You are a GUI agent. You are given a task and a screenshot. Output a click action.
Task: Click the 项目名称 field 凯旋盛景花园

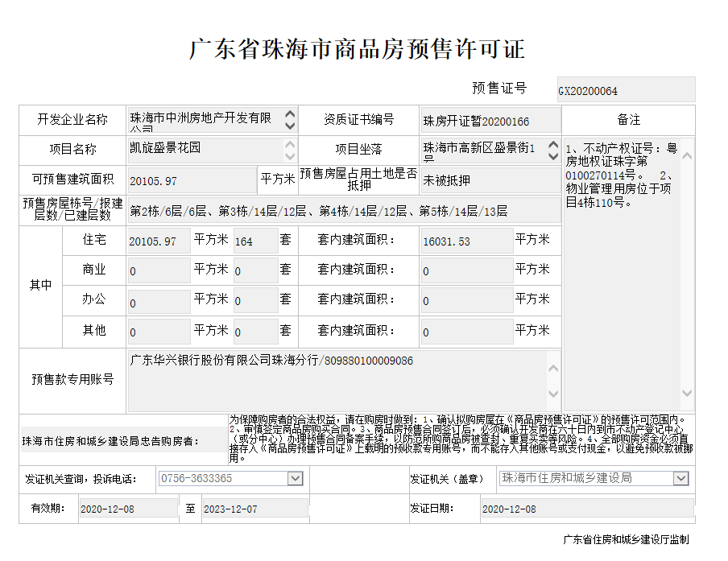pos(205,150)
